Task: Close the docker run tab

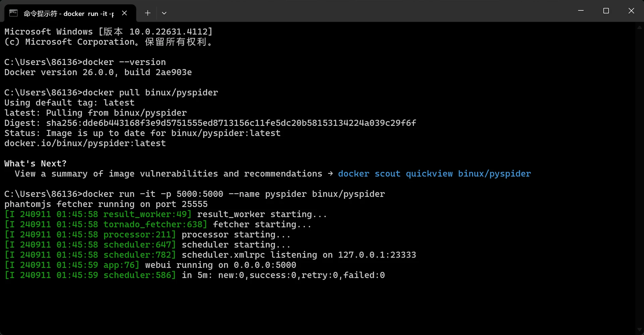Action: pyautogui.click(x=124, y=13)
